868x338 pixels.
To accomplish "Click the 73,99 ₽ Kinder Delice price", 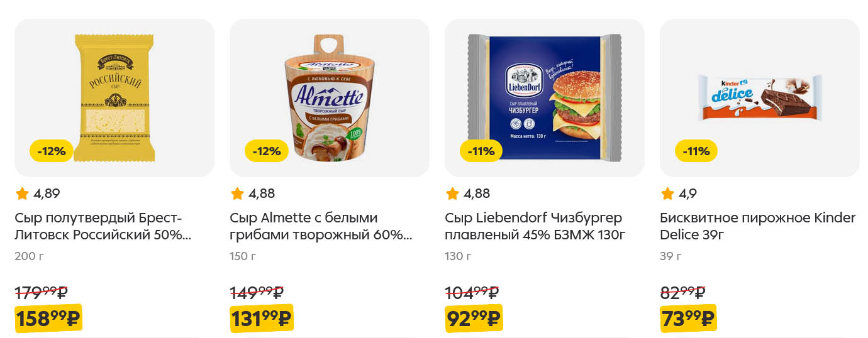I will [x=688, y=319].
